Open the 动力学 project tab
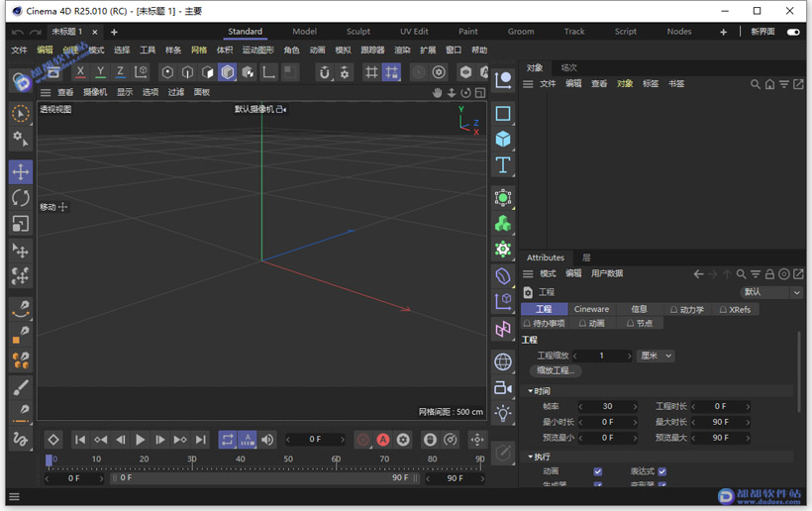This screenshot has width=812, height=511. [x=687, y=310]
